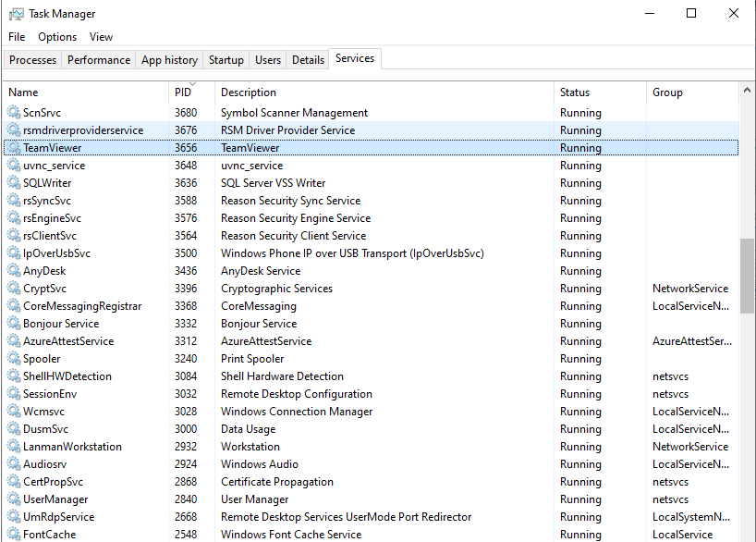Click the gear icon beside Audiosrv
Screen dimensions: 756x542
coord(14,464)
